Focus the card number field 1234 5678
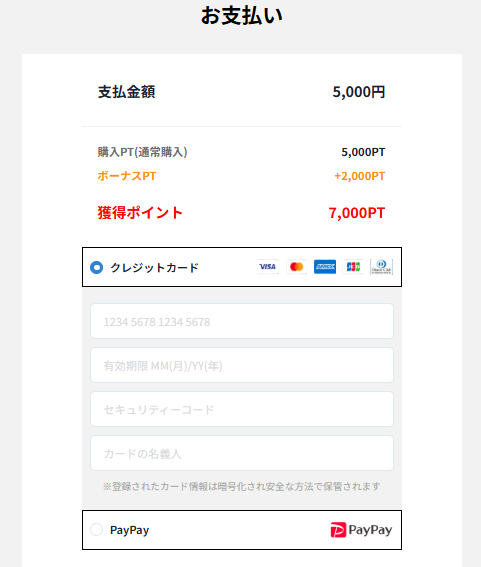The image size is (481, 567). click(x=242, y=321)
